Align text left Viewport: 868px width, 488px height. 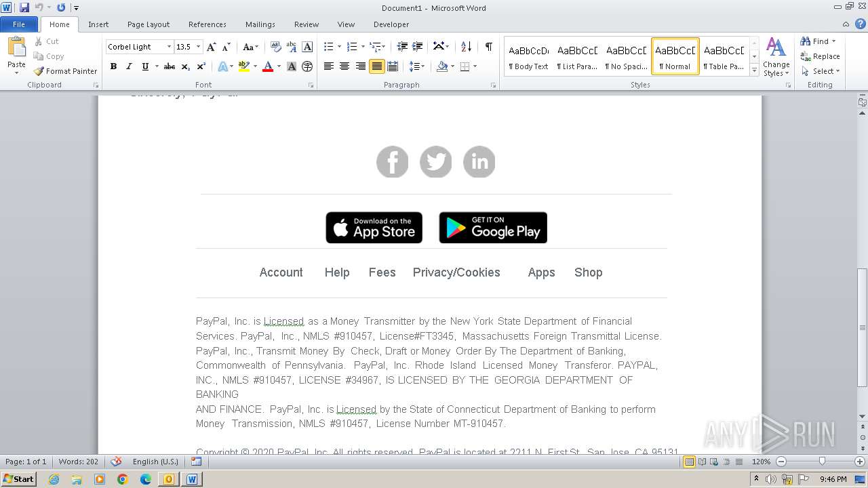coord(329,66)
